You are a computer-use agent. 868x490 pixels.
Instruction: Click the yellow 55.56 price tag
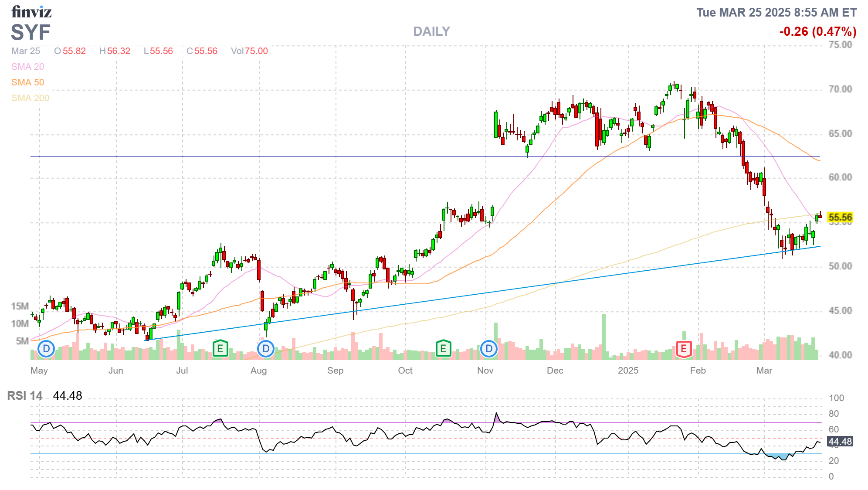pyautogui.click(x=840, y=217)
